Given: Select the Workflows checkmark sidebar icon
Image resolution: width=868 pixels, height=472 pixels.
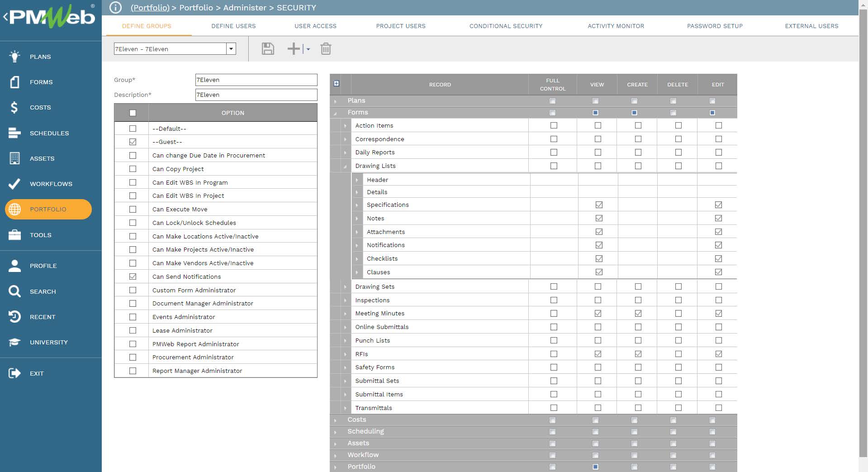Looking at the screenshot, I should pos(14,184).
